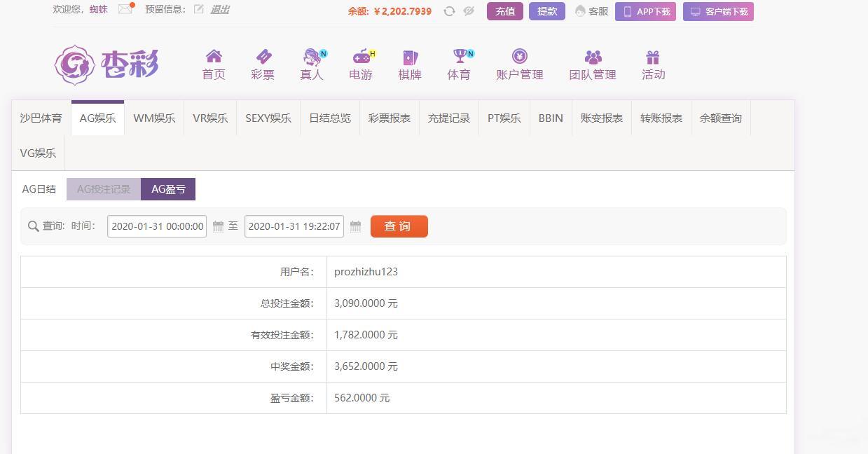Open the 活动 gift box icon

coord(653,57)
